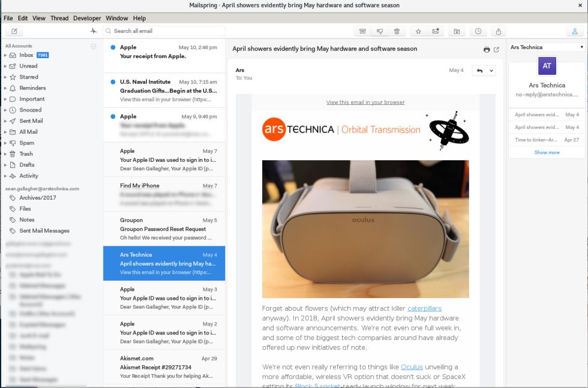Open the Edit menu
The height and width of the screenshot is (388, 588).
[x=23, y=18]
